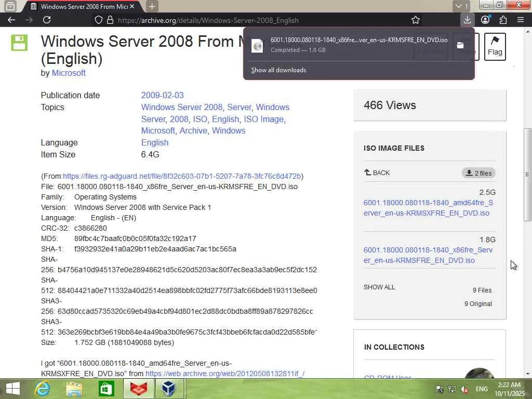Open the VirtualBox cube taskbar icon
This screenshot has height=399, width=532.
click(169, 389)
